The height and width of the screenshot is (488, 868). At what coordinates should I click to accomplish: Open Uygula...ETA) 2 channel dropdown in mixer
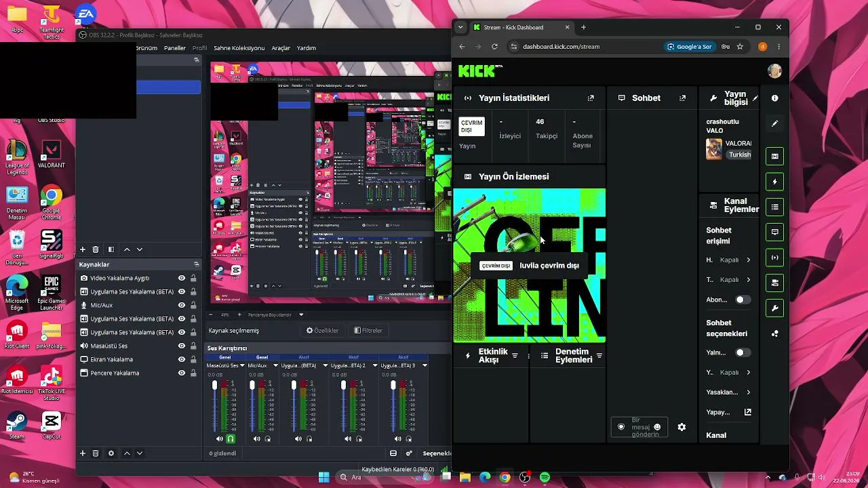(374, 365)
